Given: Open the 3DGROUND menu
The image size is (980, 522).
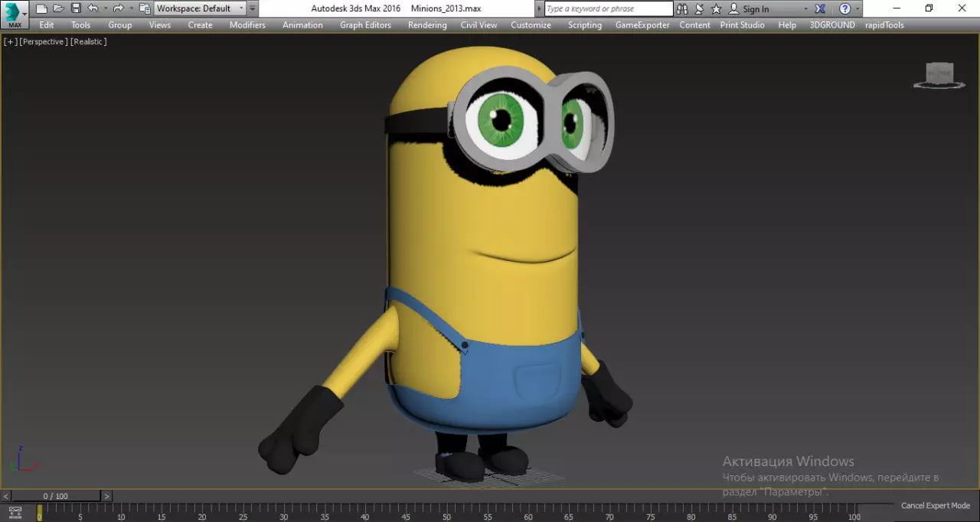Looking at the screenshot, I should [832, 24].
